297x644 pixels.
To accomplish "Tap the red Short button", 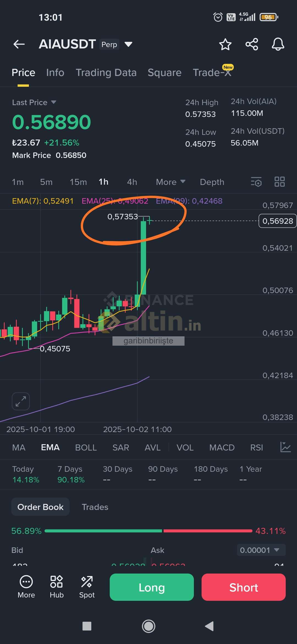I will [x=244, y=587].
